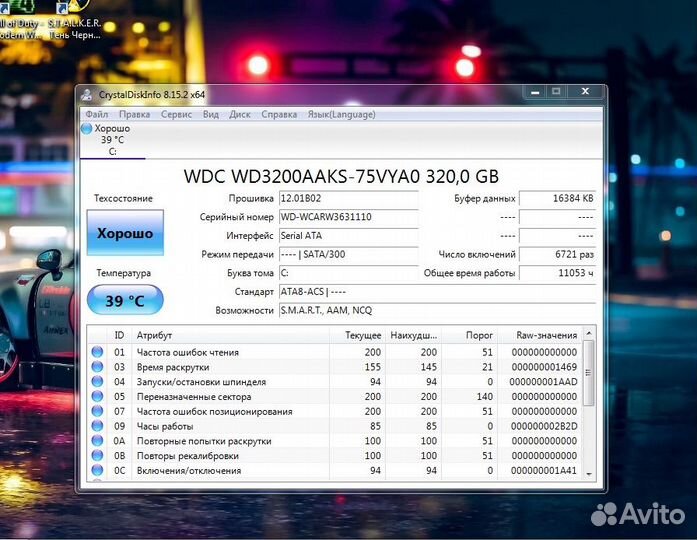Click status orb for Переназначенные сектора row

click(x=97, y=396)
